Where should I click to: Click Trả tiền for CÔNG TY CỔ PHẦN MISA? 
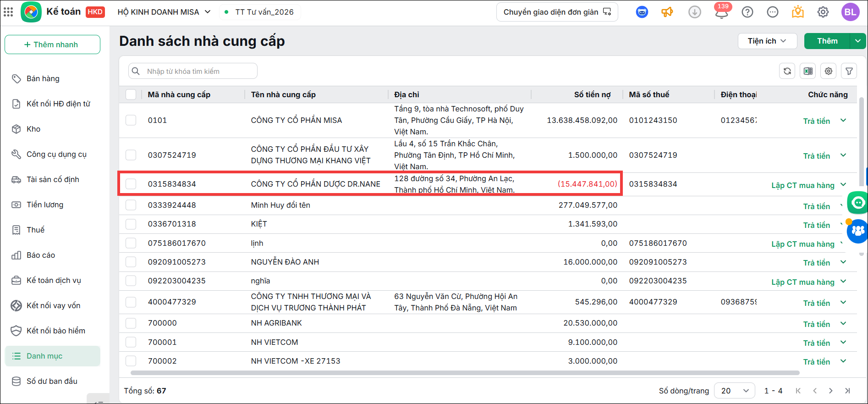(817, 121)
